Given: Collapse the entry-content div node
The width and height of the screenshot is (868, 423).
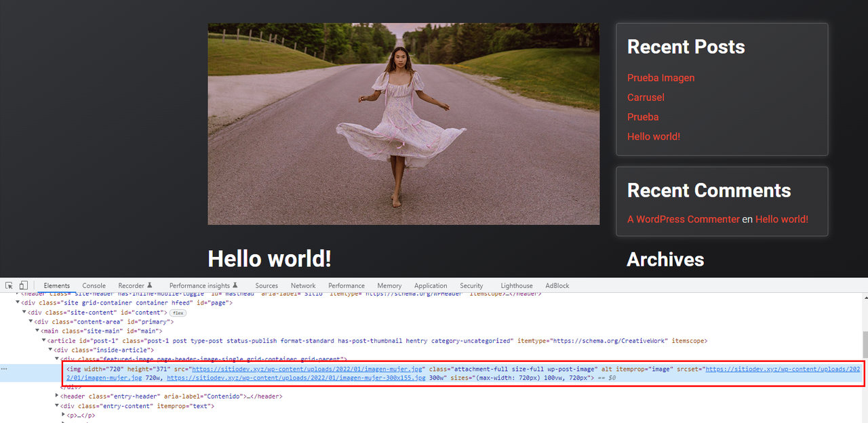Looking at the screenshot, I should (58, 405).
